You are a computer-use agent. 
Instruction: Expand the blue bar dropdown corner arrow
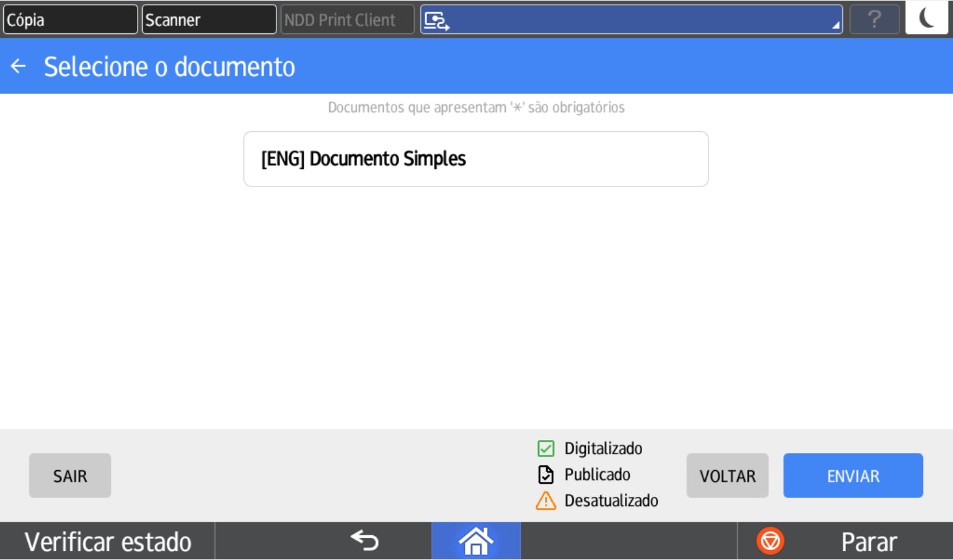(835, 25)
